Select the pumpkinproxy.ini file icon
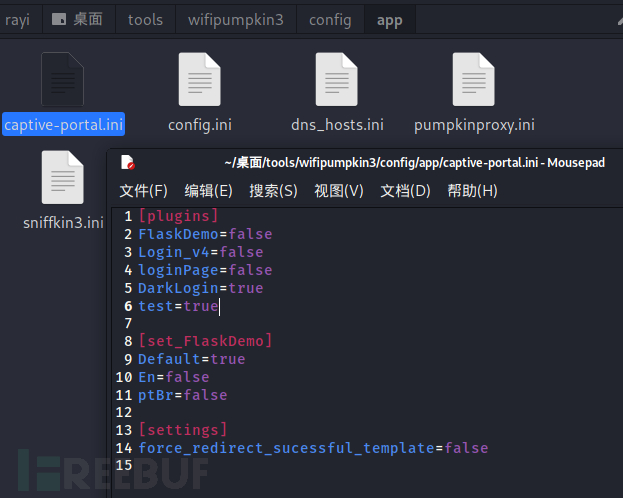The width and height of the screenshot is (623, 498). pyautogui.click(x=474, y=79)
